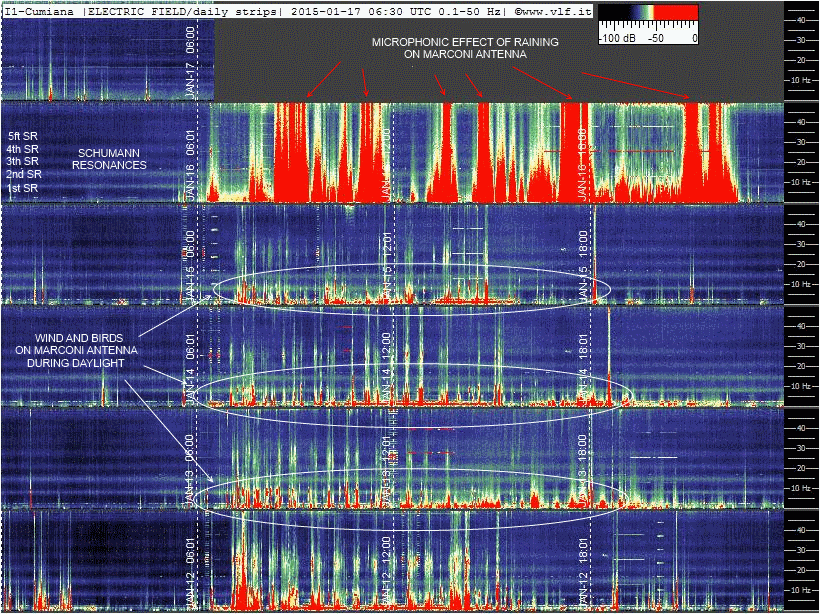Click the I1-Cumiana station title text

click(40, 10)
